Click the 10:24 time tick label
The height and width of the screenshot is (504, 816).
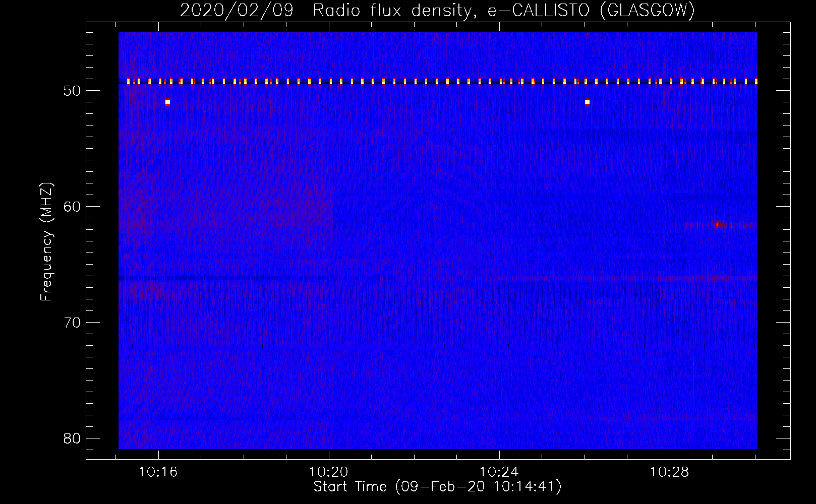[499, 472]
